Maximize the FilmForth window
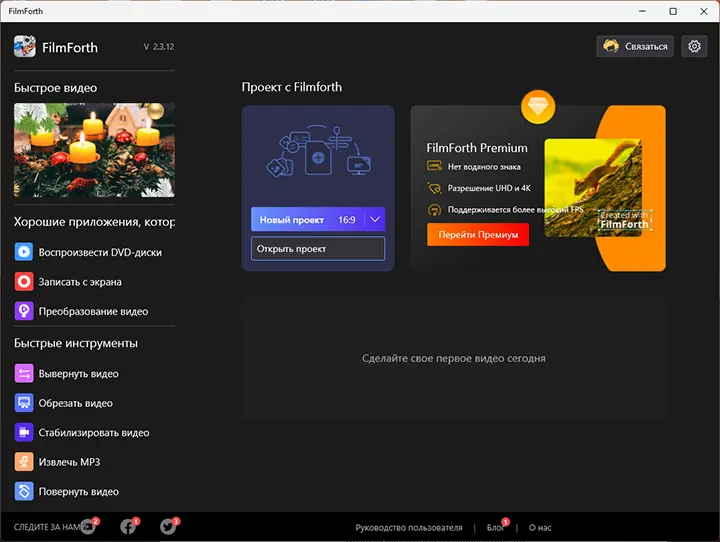 (673, 11)
